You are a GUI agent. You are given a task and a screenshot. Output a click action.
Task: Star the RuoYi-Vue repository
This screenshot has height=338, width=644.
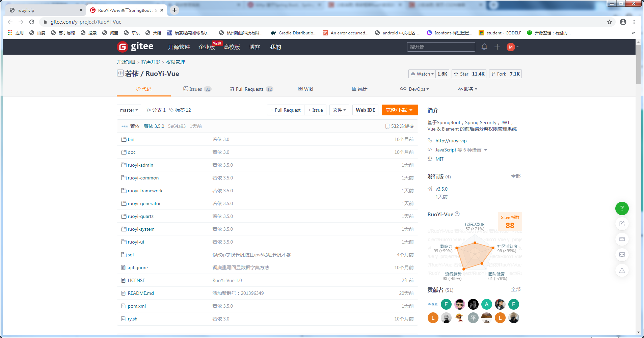pyautogui.click(x=461, y=74)
